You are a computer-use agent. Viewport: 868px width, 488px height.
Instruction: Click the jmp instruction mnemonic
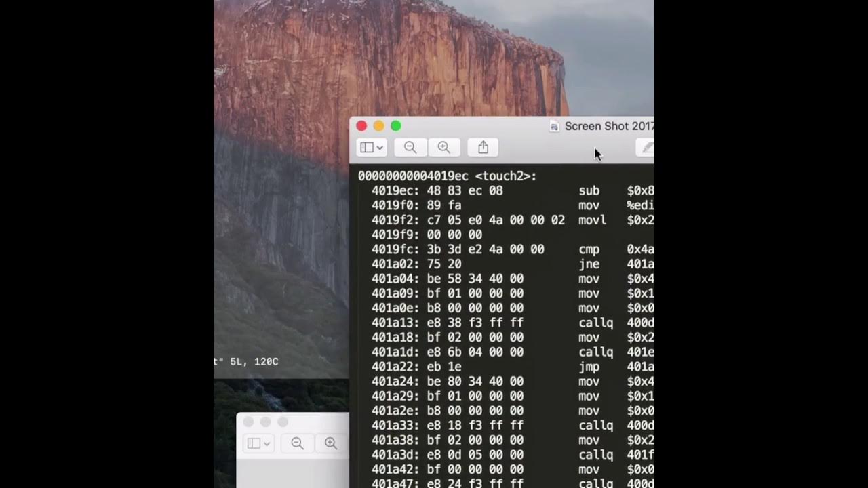coord(589,367)
